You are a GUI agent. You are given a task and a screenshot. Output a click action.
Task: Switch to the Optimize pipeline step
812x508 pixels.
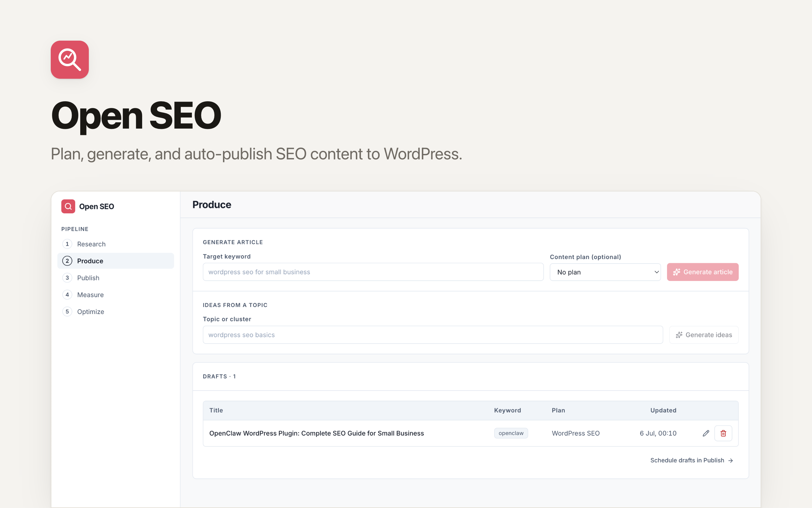tap(116, 311)
